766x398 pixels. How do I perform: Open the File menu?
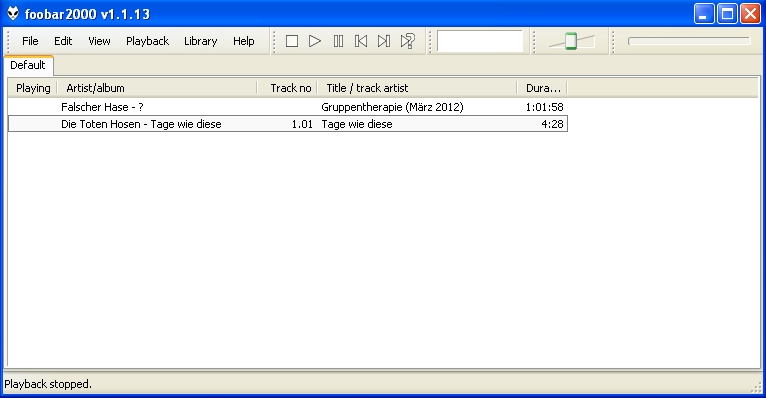click(x=30, y=41)
